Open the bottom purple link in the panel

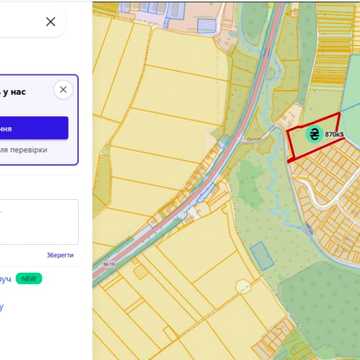tap(2, 306)
